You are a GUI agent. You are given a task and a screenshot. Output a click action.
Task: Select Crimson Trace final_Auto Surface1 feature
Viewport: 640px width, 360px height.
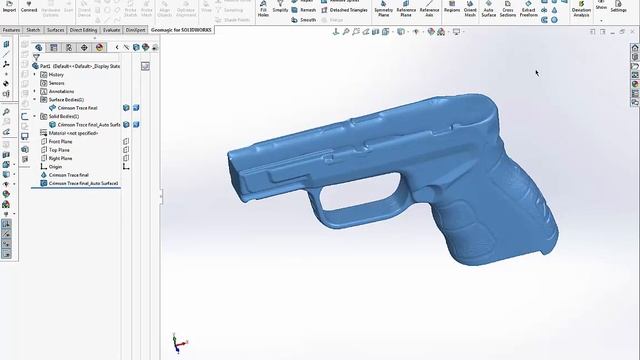79,183
